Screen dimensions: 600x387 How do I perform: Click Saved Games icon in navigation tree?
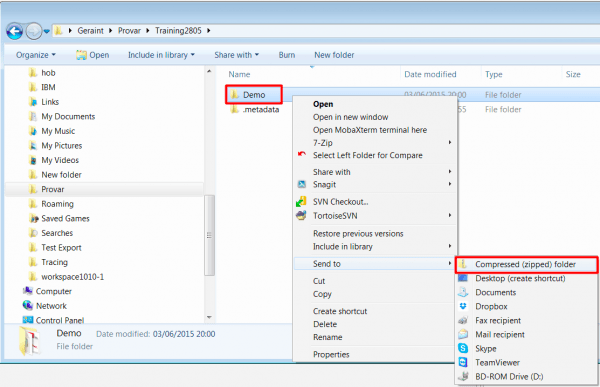[x=34, y=218]
